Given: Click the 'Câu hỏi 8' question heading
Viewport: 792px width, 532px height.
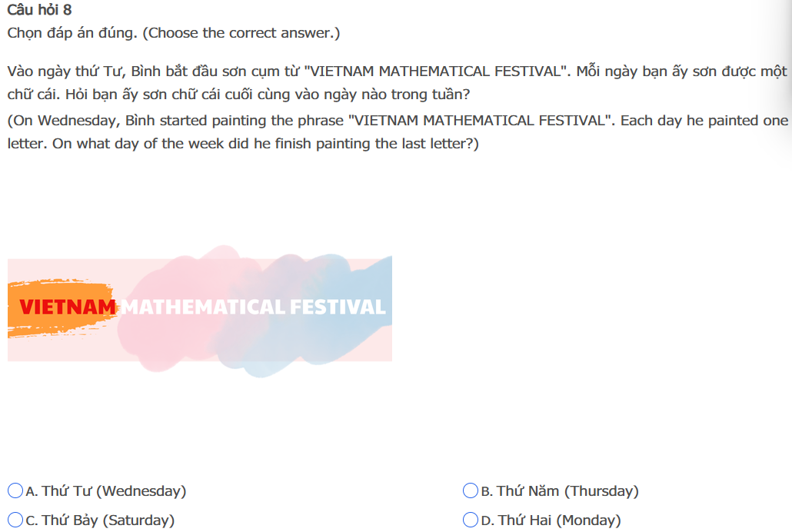Looking at the screenshot, I should click(39, 10).
